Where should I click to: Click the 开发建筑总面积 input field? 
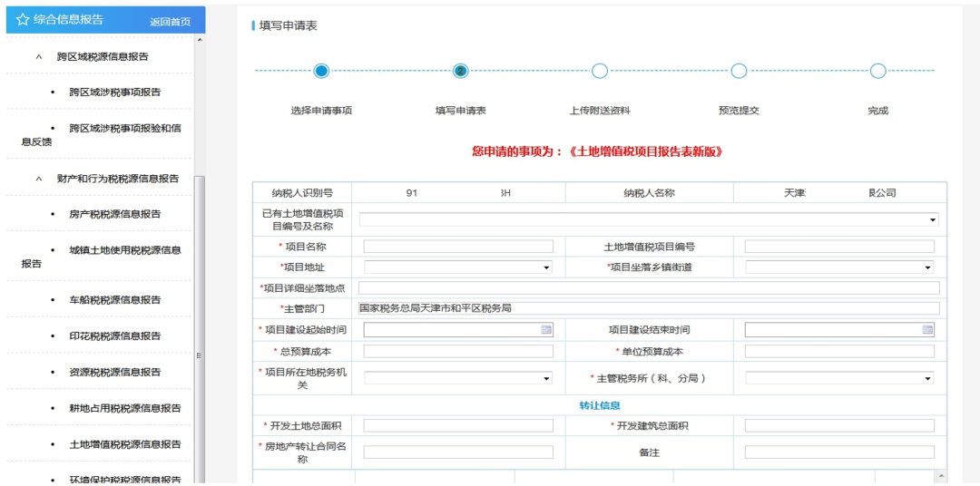coord(839,426)
